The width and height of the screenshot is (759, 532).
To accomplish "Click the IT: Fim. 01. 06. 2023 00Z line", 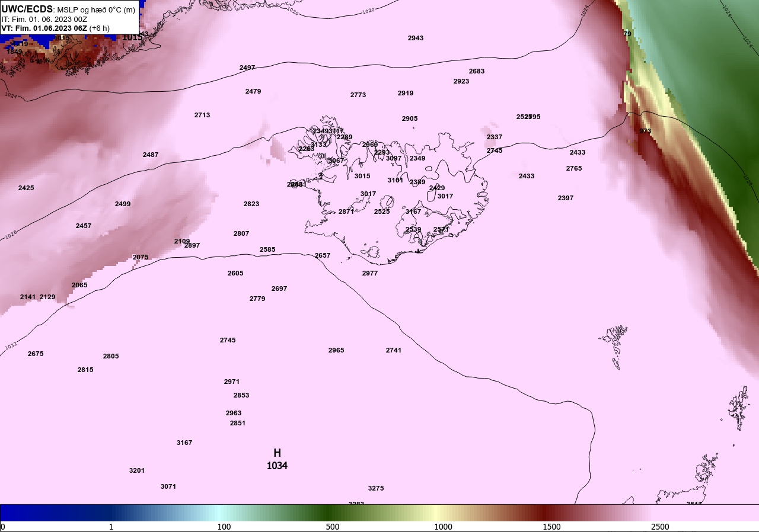I will [x=44, y=19].
